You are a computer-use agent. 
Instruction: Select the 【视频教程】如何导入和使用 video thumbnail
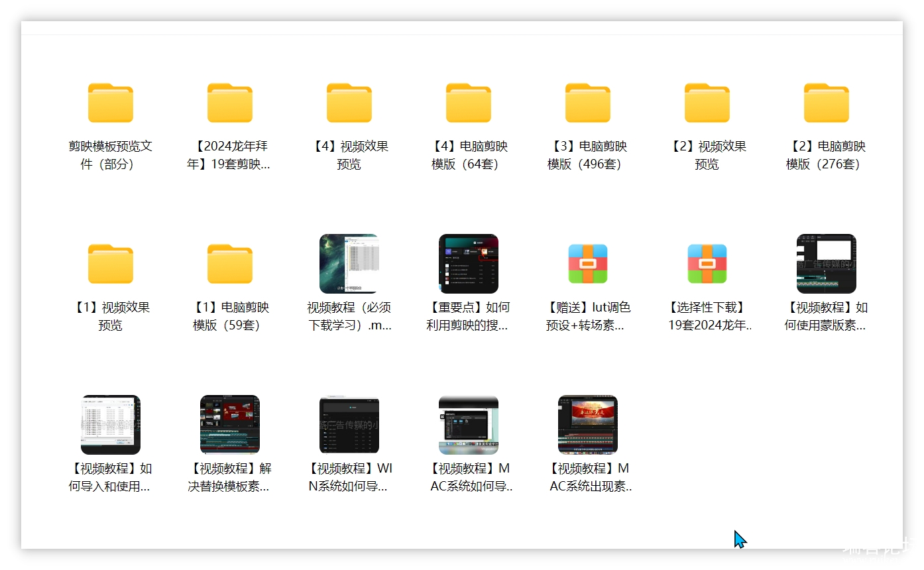(x=111, y=425)
